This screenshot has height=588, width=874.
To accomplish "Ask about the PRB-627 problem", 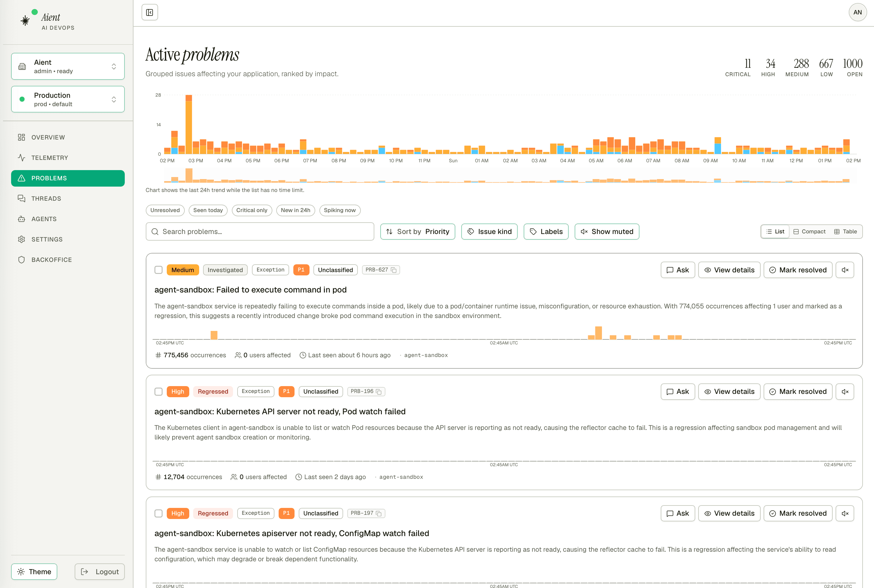I will point(678,270).
